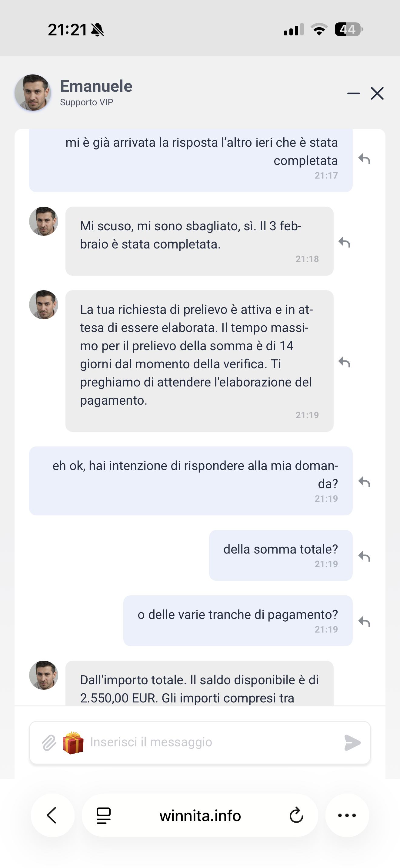Reply to the 14 giorni withdrawal message
400x868 pixels.
pyautogui.click(x=344, y=362)
